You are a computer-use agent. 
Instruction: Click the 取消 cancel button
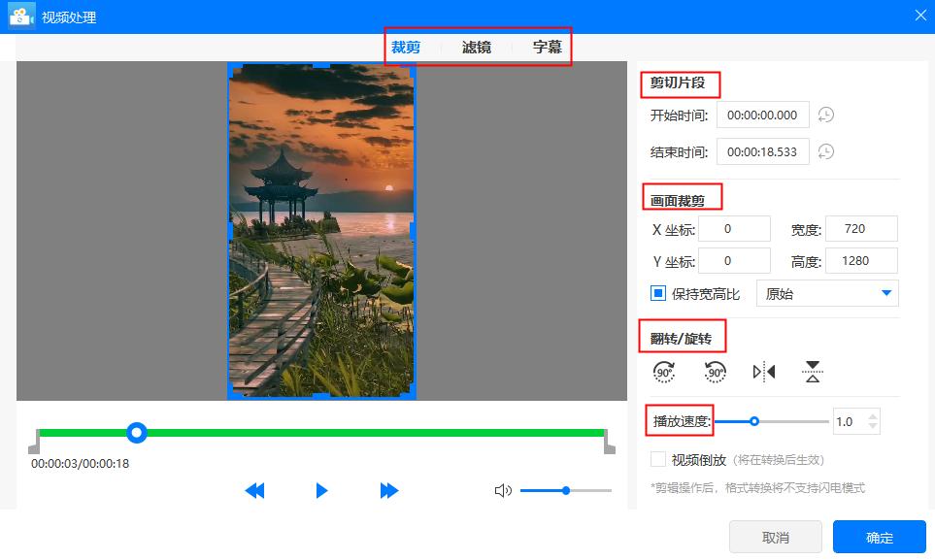point(776,537)
